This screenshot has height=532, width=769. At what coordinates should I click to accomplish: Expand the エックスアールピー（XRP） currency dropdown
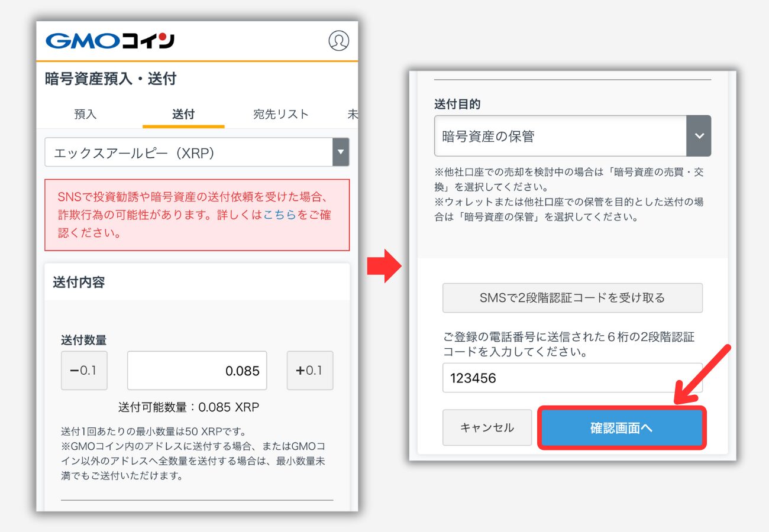[x=197, y=153]
